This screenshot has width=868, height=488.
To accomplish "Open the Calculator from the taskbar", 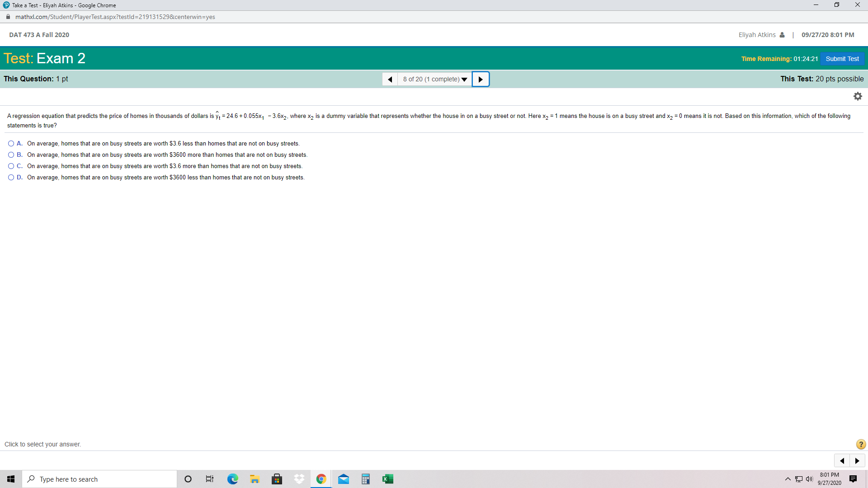I will (366, 479).
